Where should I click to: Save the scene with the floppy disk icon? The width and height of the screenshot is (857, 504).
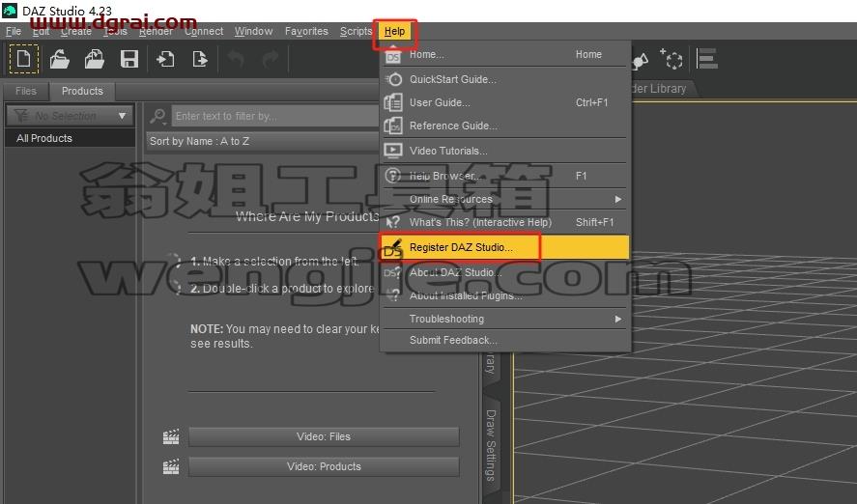[129, 59]
